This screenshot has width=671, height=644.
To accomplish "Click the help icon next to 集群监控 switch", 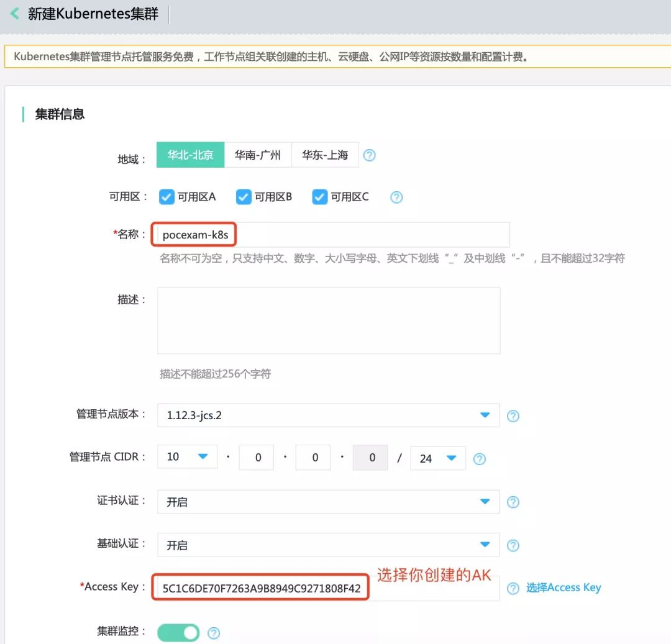I will click(x=212, y=632).
